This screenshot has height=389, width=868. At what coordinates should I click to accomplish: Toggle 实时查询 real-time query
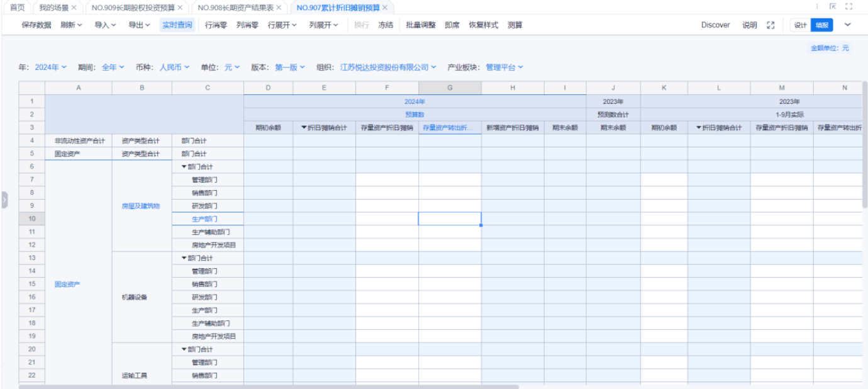177,25
